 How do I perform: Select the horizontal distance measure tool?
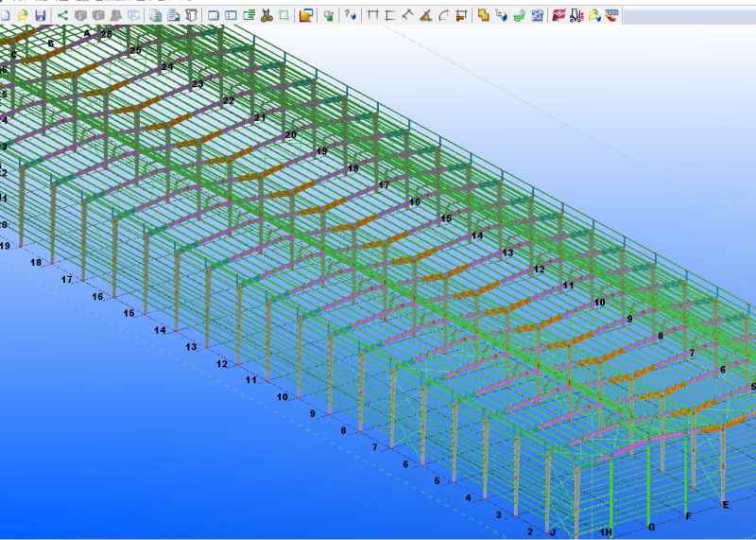372,16
